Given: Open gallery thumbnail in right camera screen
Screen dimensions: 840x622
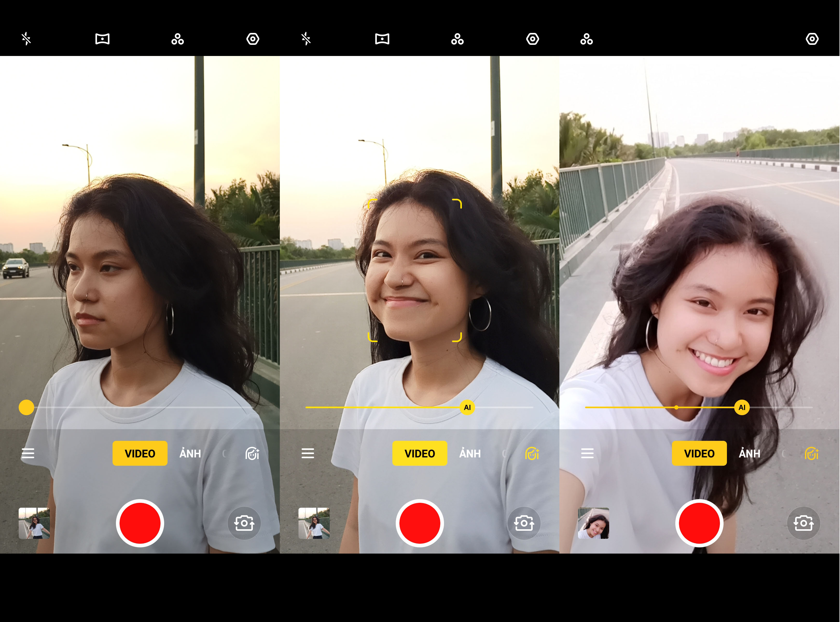Looking at the screenshot, I should click(593, 523).
